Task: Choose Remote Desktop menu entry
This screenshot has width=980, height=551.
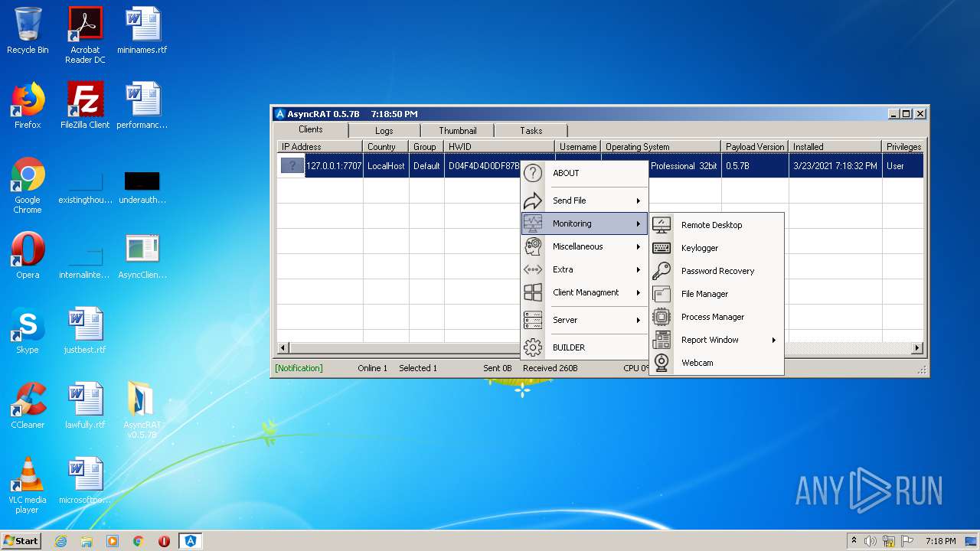Action: tap(717, 225)
